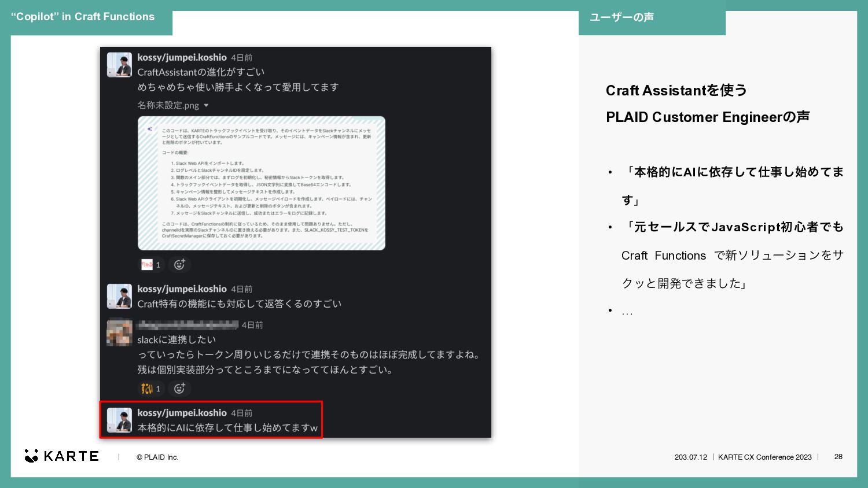Click the pixelated avatar of the blurred user
Image resolution: width=868 pixels, height=488 pixels.
tap(119, 332)
